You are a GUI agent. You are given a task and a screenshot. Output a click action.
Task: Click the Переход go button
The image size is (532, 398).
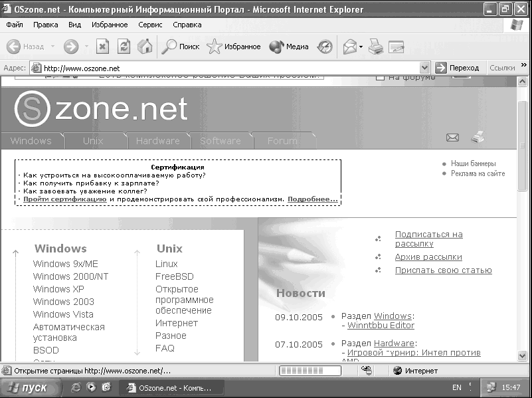pyautogui.click(x=458, y=68)
